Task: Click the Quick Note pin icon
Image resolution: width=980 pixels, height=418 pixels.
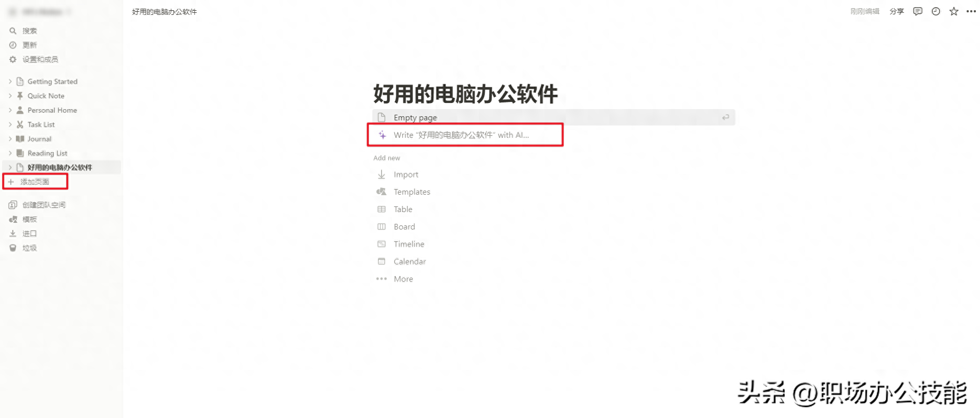Action: click(20, 96)
